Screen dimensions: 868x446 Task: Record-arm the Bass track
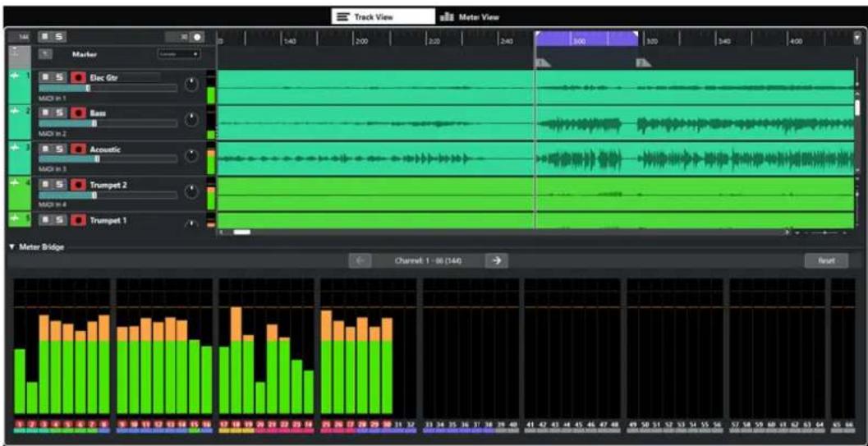pos(79,113)
